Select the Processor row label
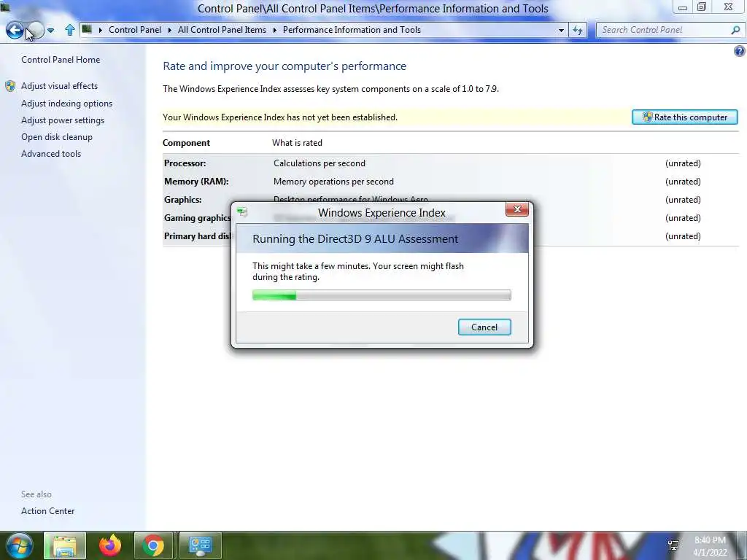This screenshot has height=560, width=747. click(x=185, y=163)
